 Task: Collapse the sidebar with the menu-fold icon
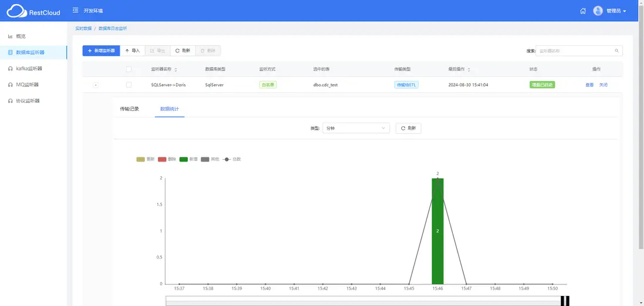point(75,11)
